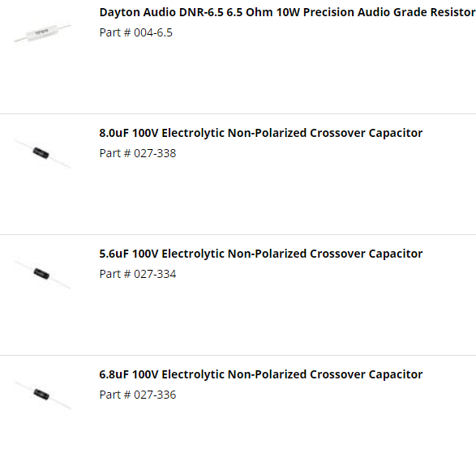Click the capacitor photo beside part 027-334

click(42, 274)
